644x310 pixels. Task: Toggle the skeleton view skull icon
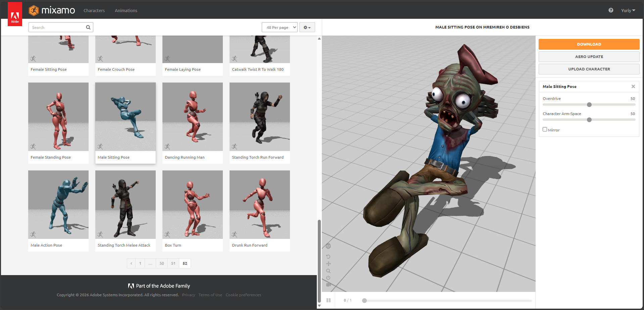coord(328,246)
